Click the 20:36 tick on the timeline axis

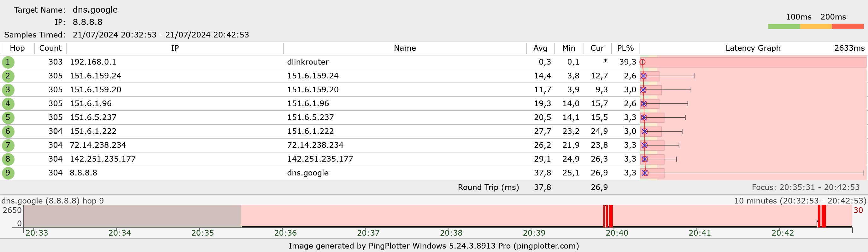click(x=285, y=233)
